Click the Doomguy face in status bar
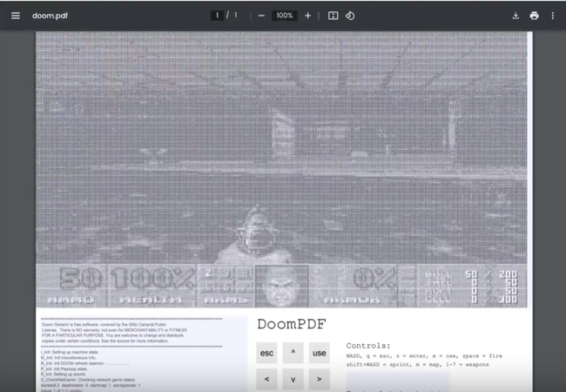 pos(281,286)
